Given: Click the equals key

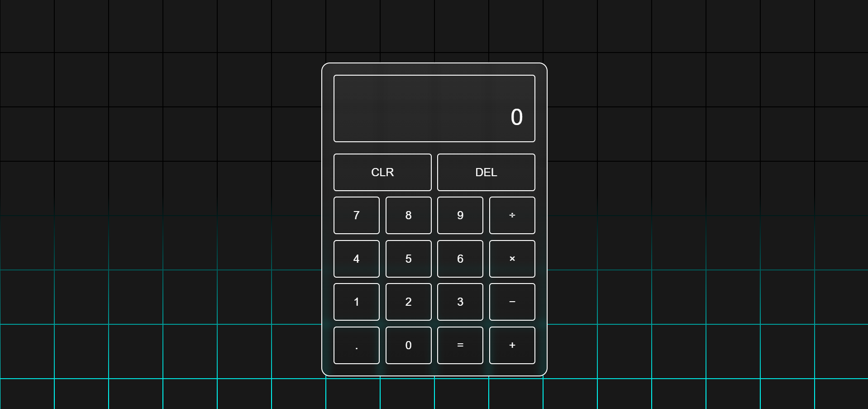Looking at the screenshot, I should 460,345.
